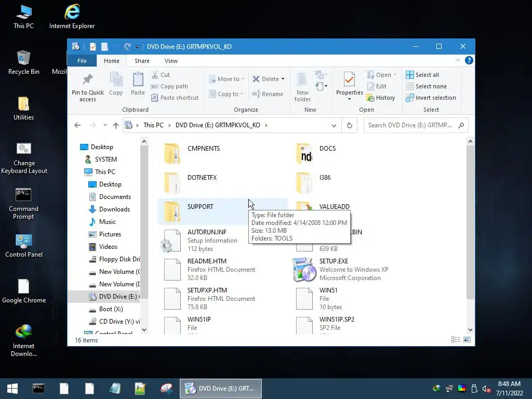The width and height of the screenshot is (532, 399).
Task: Switch to details view layout icon
Action: pos(456,340)
